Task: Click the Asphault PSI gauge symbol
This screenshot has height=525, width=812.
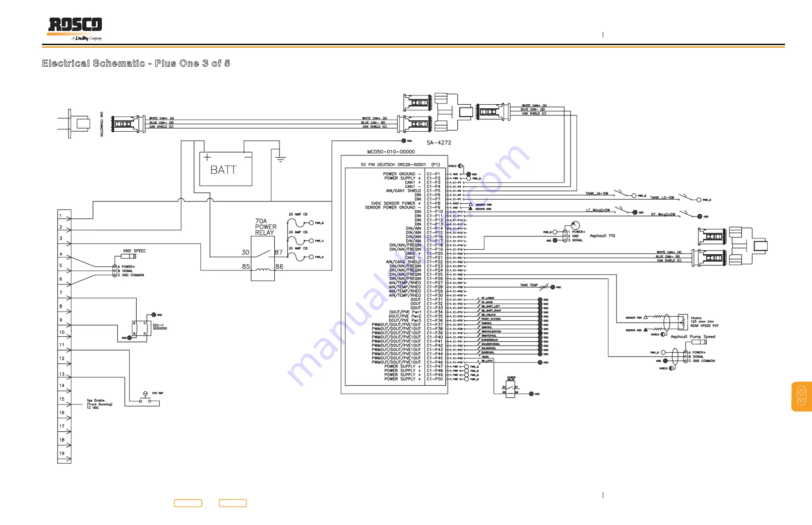Action: (x=575, y=225)
